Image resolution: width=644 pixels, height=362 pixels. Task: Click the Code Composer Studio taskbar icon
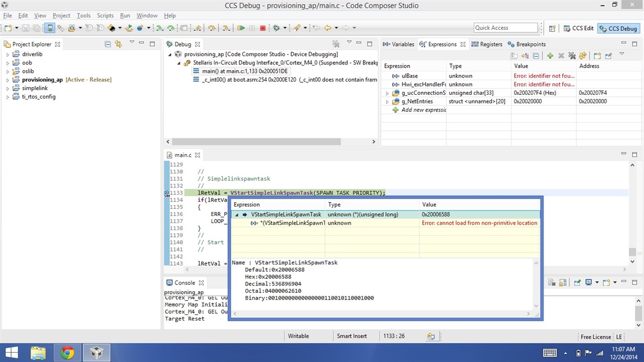pyautogui.click(x=96, y=353)
